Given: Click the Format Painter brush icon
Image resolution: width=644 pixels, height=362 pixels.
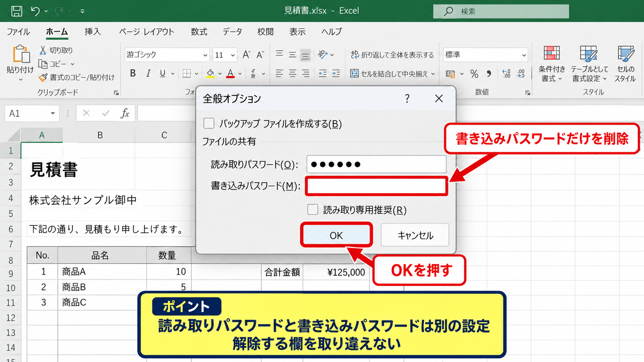Looking at the screenshot, I should (43, 77).
